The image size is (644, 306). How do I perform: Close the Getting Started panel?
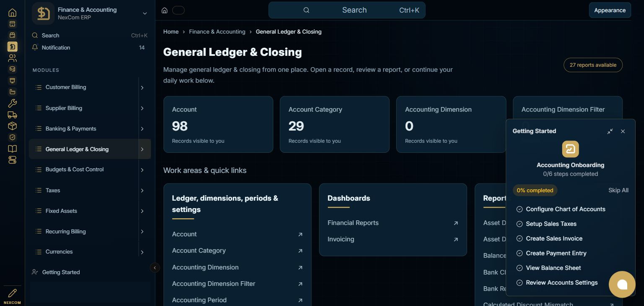(x=623, y=131)
